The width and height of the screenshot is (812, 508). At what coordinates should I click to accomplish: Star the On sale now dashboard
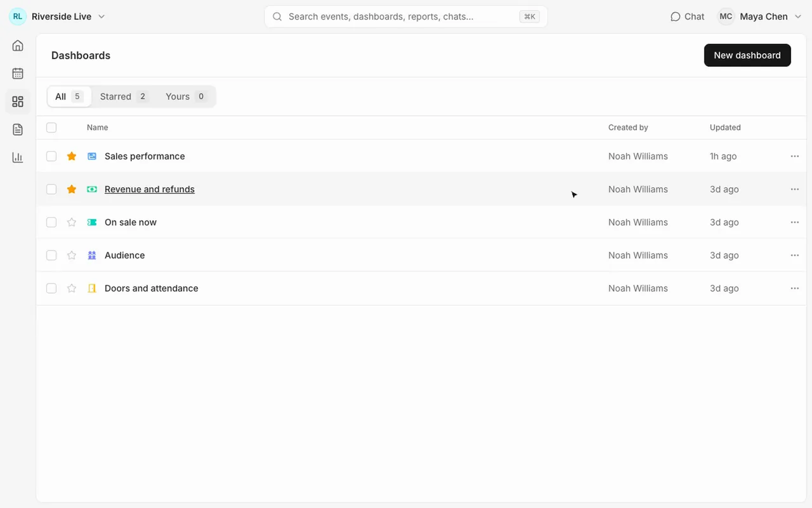(x=72, y=222)
